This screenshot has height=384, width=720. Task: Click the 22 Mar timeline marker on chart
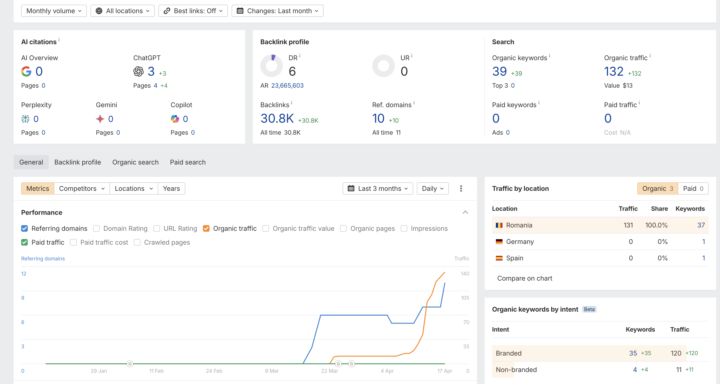[x=338, y=364]
